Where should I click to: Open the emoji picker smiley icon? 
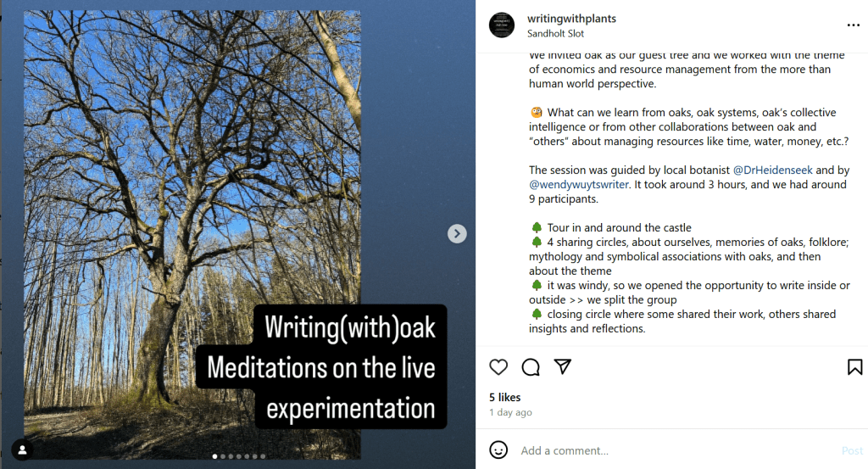pyautogui.click(x=498, y=449)
